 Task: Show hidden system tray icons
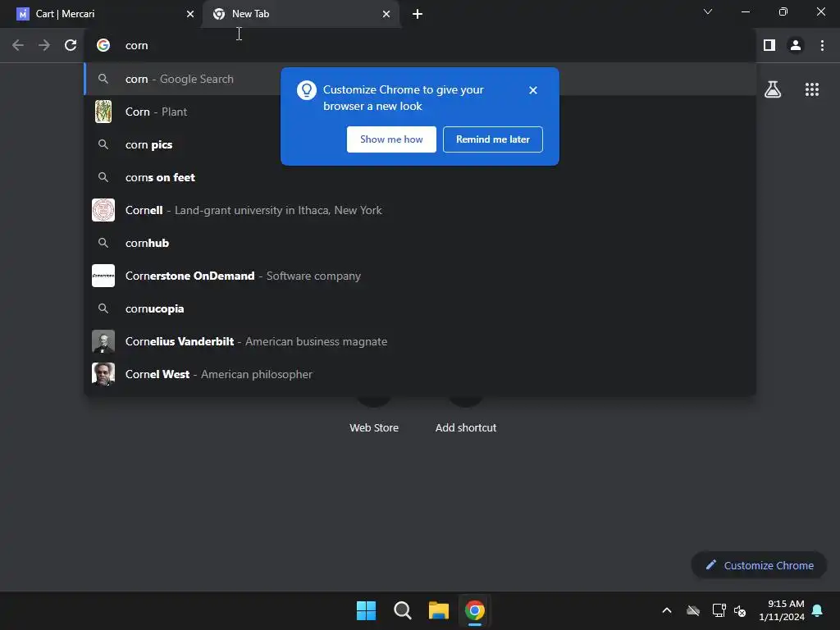pos(667,610)
